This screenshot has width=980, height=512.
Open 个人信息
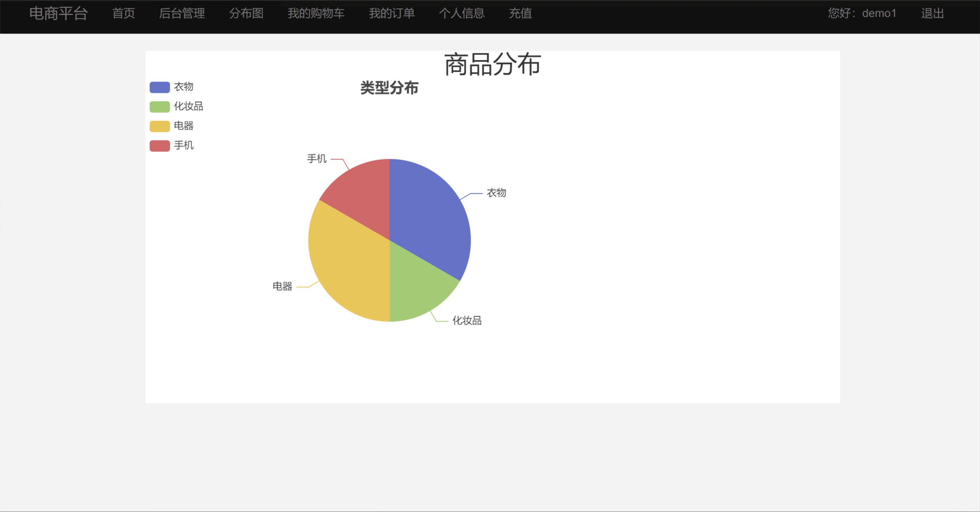click(463, 14)
